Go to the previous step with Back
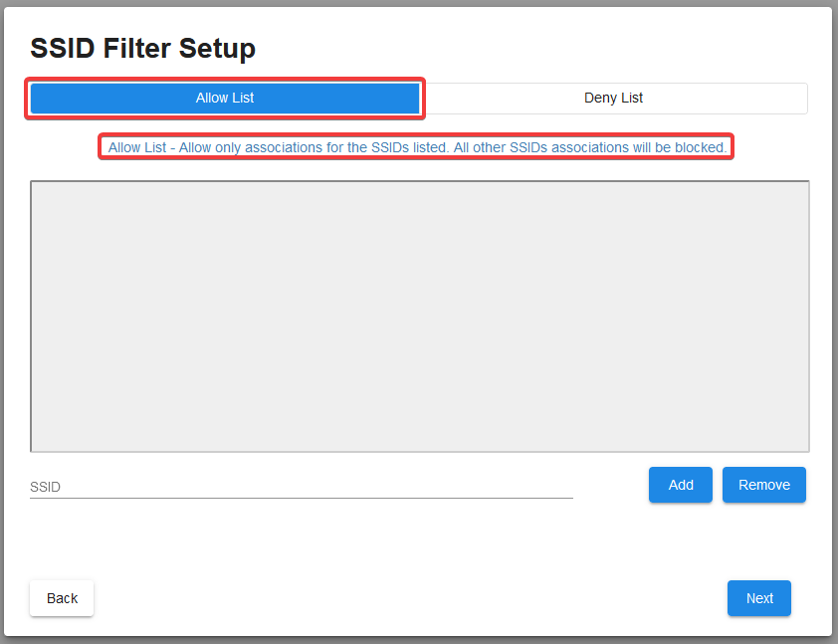 coord(62,598)
